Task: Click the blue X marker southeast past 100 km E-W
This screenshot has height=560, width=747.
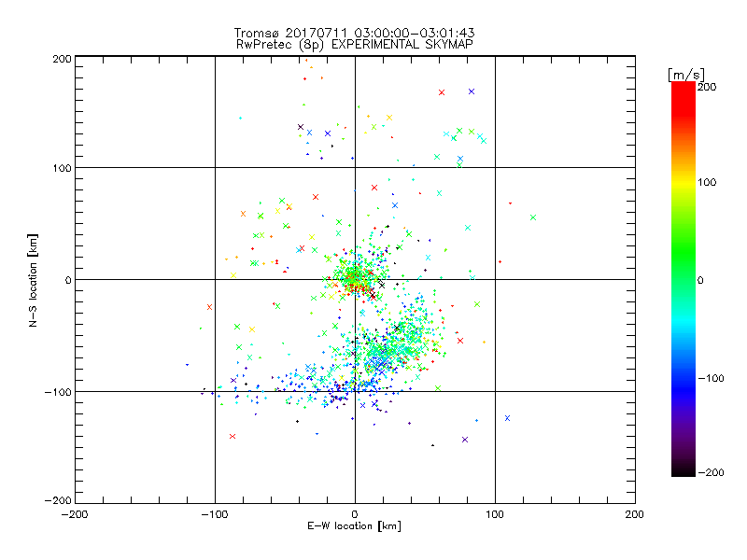Action: click(507, 418)
